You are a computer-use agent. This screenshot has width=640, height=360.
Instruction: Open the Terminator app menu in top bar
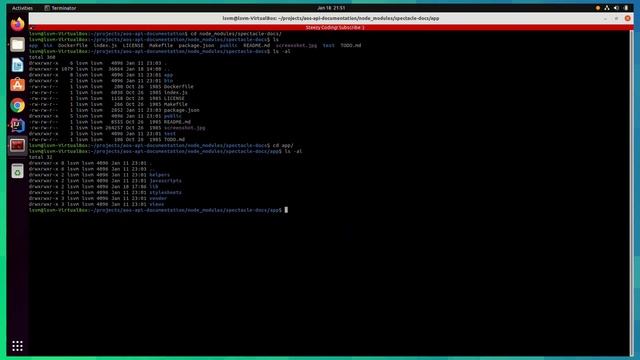point(60,8)
